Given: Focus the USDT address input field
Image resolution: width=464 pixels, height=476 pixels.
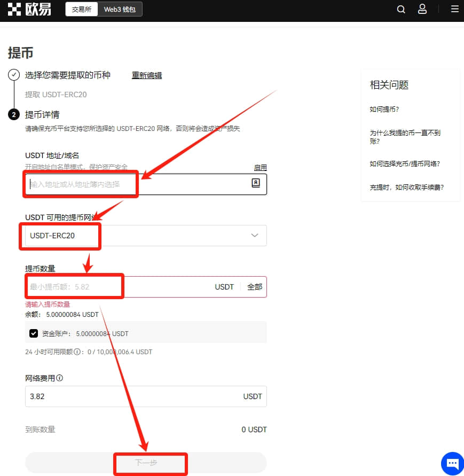Looking at the screenshot, I should pos(146,184).
